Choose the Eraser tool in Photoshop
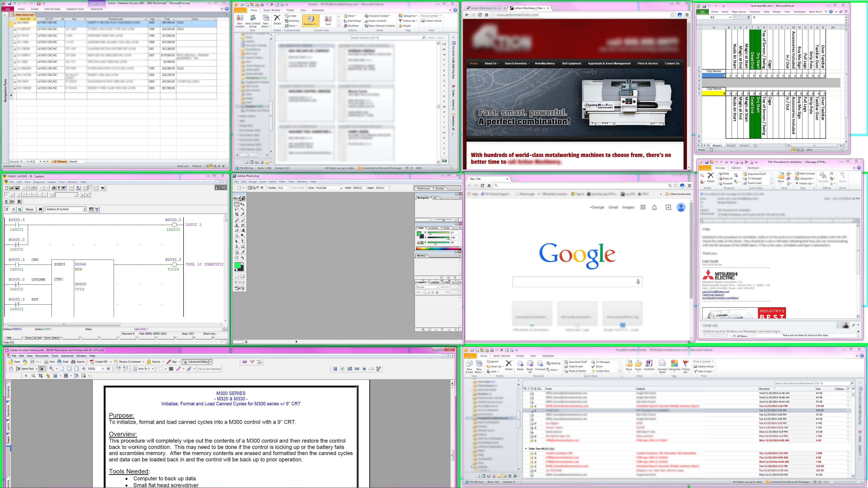Image resolution: width=868 pixels, height=488 pixels. click(x=236, y=230)
